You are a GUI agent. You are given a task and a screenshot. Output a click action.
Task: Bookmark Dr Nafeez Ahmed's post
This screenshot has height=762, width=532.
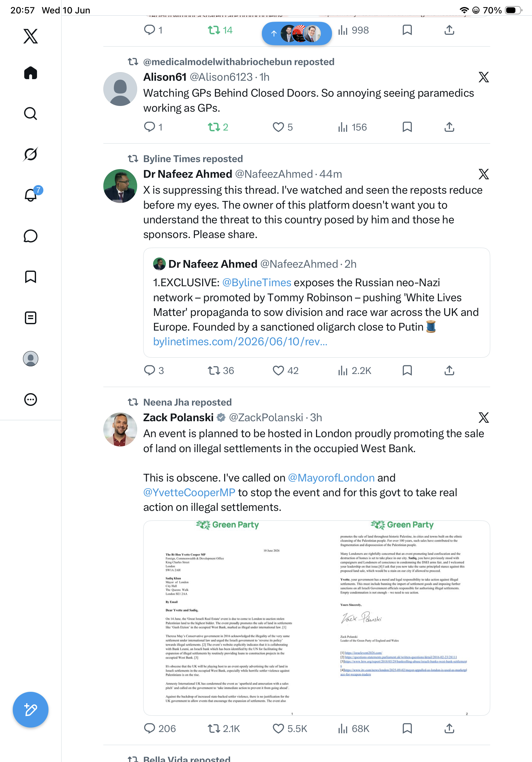click(407, 370)
